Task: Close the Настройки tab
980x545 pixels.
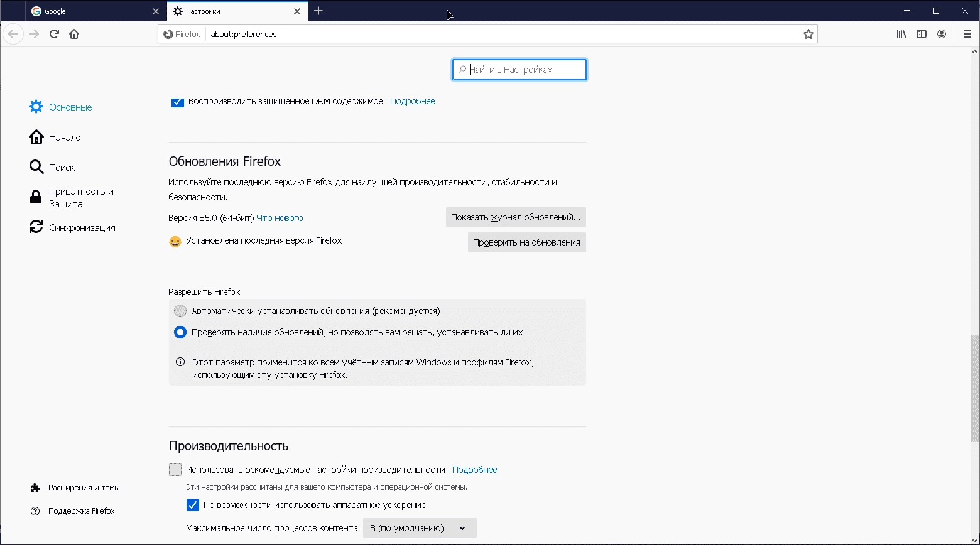Action: point(297,11)
